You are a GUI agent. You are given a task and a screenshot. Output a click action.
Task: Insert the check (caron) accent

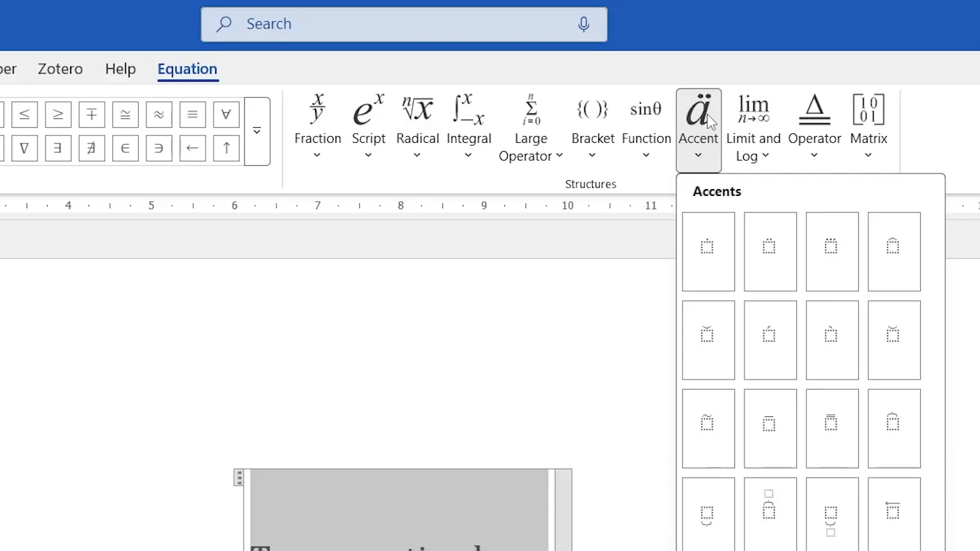point(708,340)
